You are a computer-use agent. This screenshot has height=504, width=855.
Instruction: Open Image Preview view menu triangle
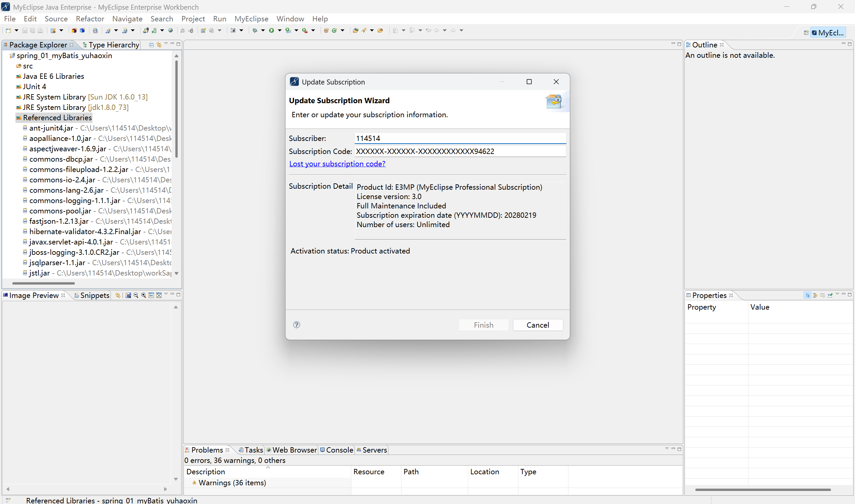click(x=166, y=294)
